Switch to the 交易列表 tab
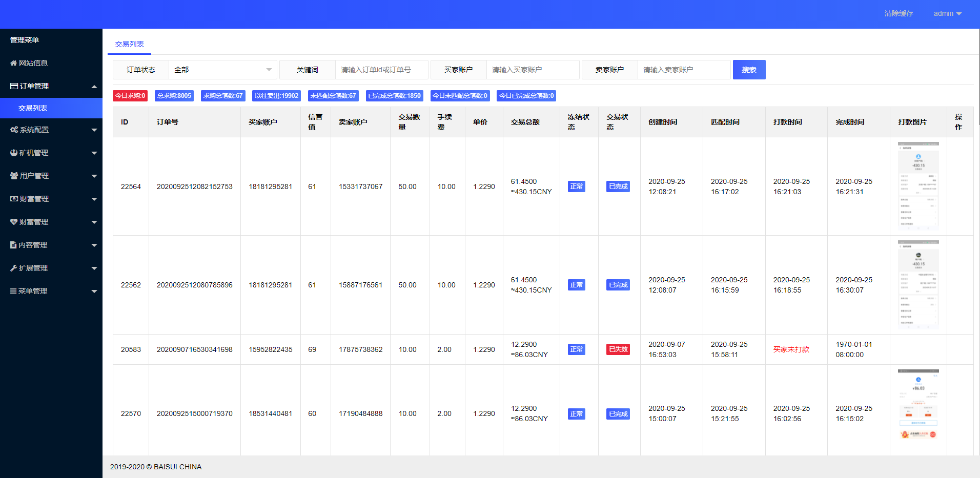Image resolution: width=980 pixels, height=478 pixels. click(x=129, y=44)
